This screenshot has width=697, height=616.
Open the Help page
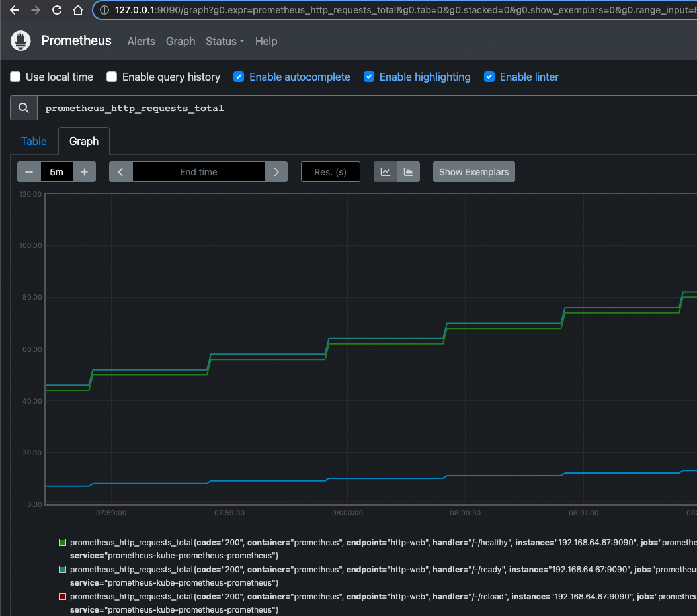(266, 42)
